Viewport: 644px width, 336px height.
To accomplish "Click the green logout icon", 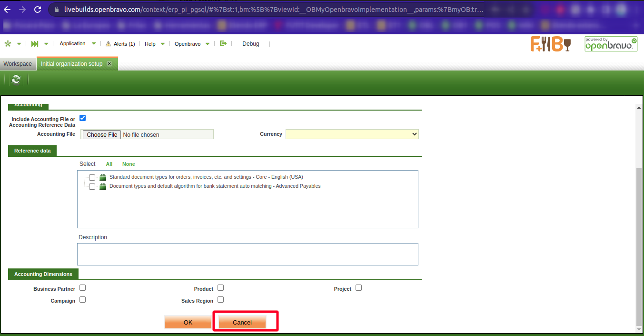I will coord(223,43).
